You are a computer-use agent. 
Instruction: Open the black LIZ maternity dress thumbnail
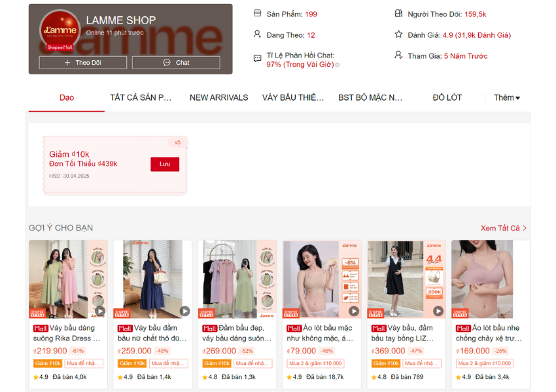406,279
